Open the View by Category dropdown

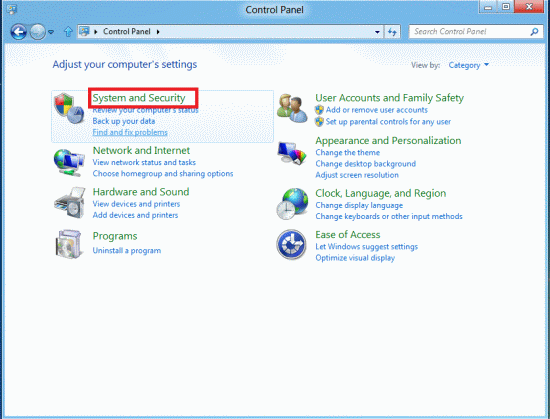click(468, 65)
